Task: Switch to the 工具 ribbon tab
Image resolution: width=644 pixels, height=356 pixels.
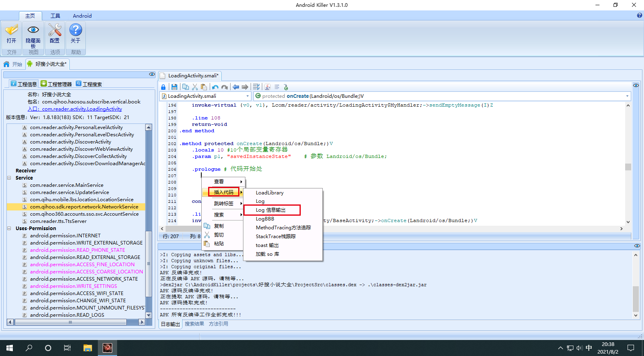Action: pos(55,16)
